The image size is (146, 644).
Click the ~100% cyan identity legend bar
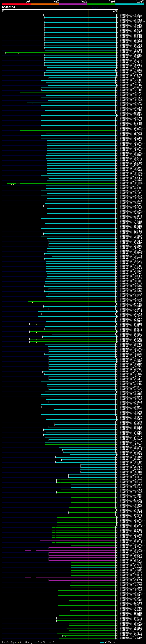130,4
